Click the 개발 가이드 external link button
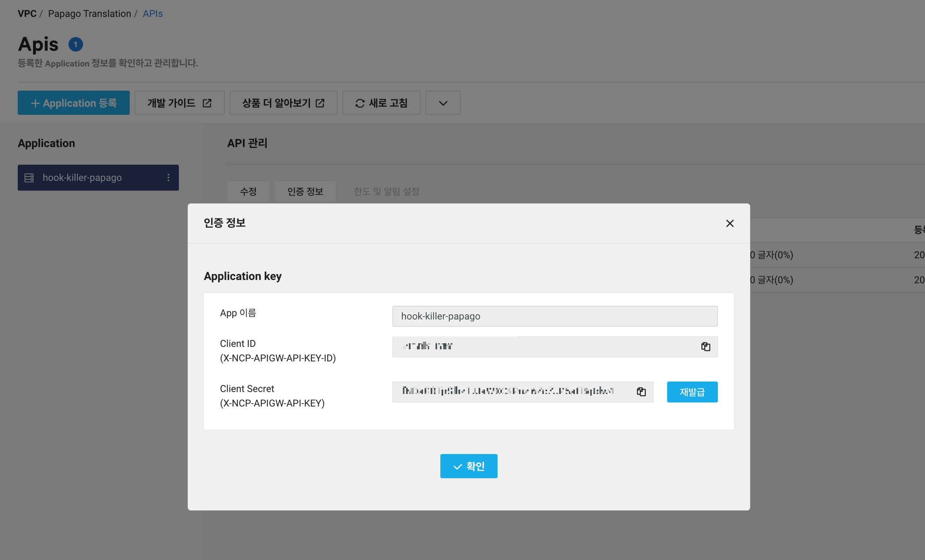This screenshot has width=925, height=560. click(x=179, y=103)
